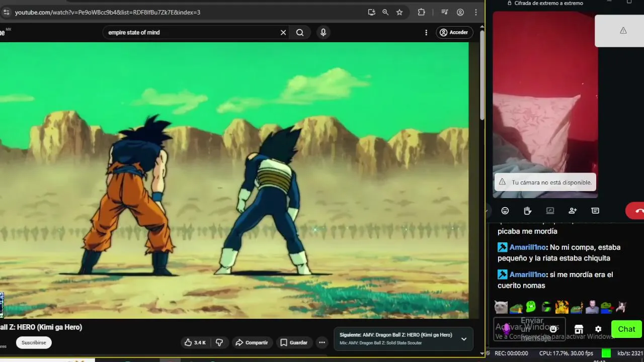Select the fire dog emote
Screen dimensions: 644x362
point(561,307)
